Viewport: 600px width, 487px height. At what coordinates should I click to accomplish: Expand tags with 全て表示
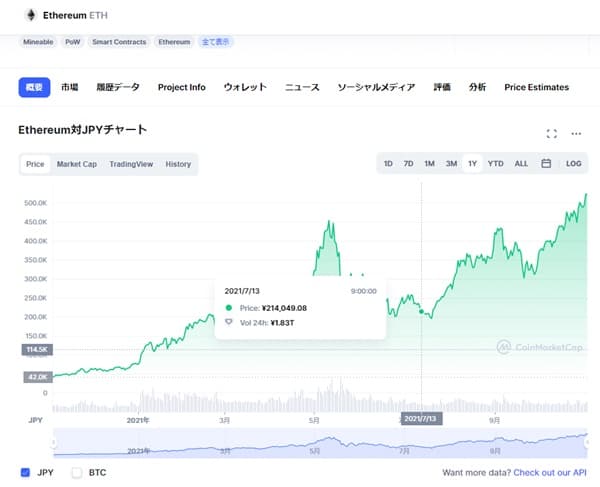point(217,42)
